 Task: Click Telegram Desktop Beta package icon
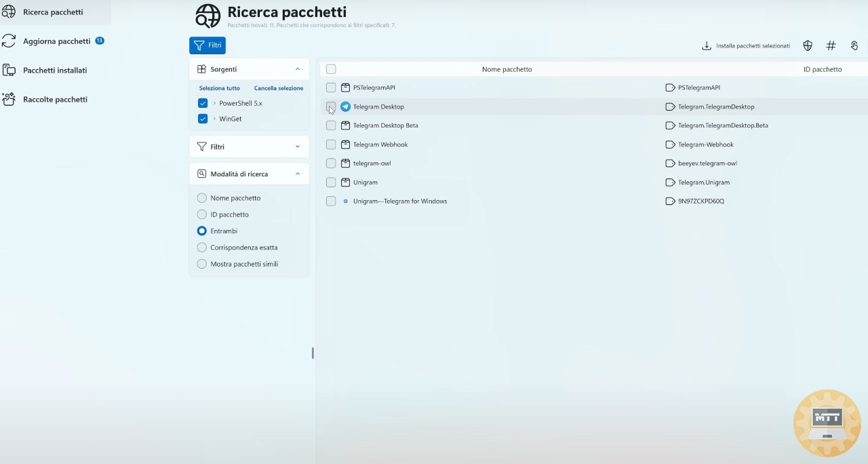(345, 125)
